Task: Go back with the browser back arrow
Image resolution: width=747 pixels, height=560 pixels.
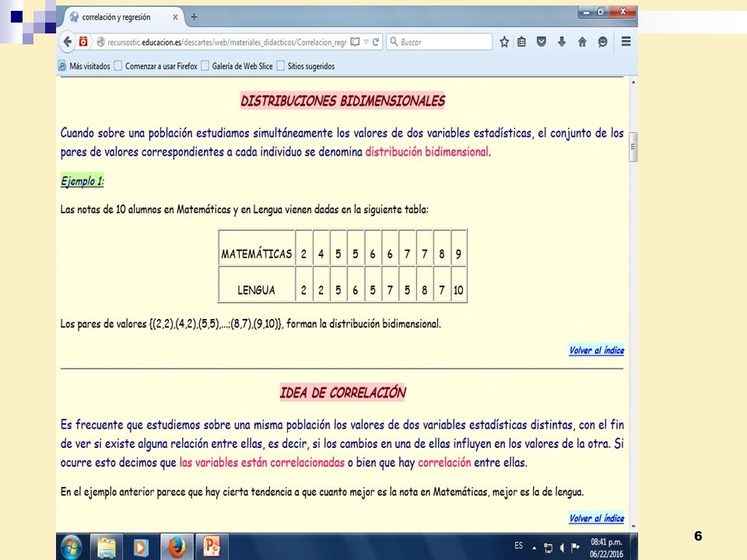Action: click(67, 42)
